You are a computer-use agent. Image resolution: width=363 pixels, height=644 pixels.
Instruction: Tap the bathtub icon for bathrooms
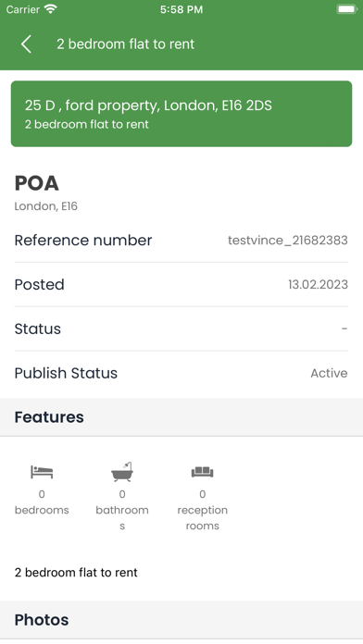coord(122,472)
